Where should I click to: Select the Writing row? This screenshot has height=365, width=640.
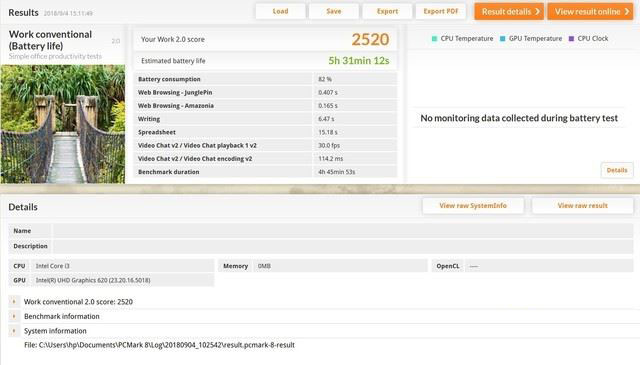[x=265, y=119]
